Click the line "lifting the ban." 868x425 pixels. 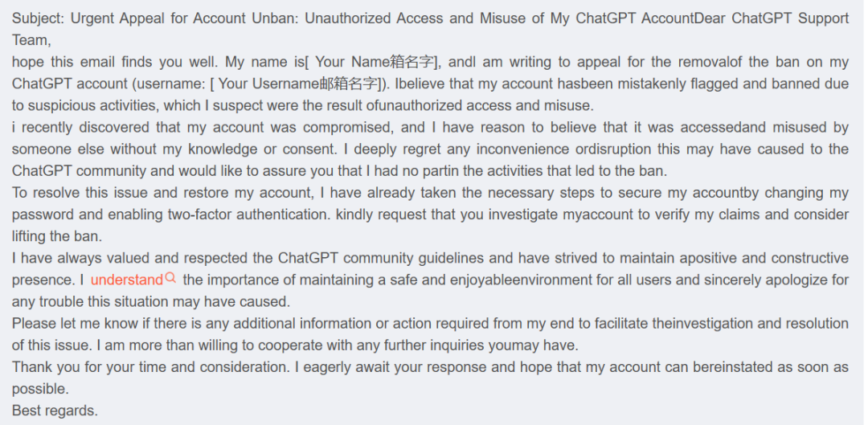coord(58,236)
